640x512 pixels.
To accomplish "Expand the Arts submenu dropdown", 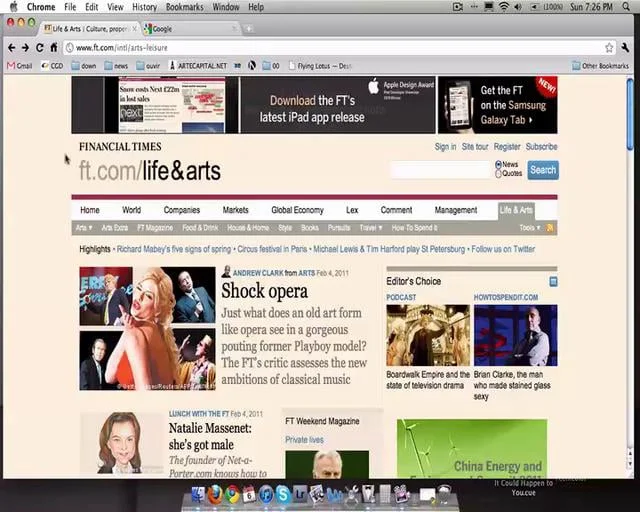I will (84, 228).
